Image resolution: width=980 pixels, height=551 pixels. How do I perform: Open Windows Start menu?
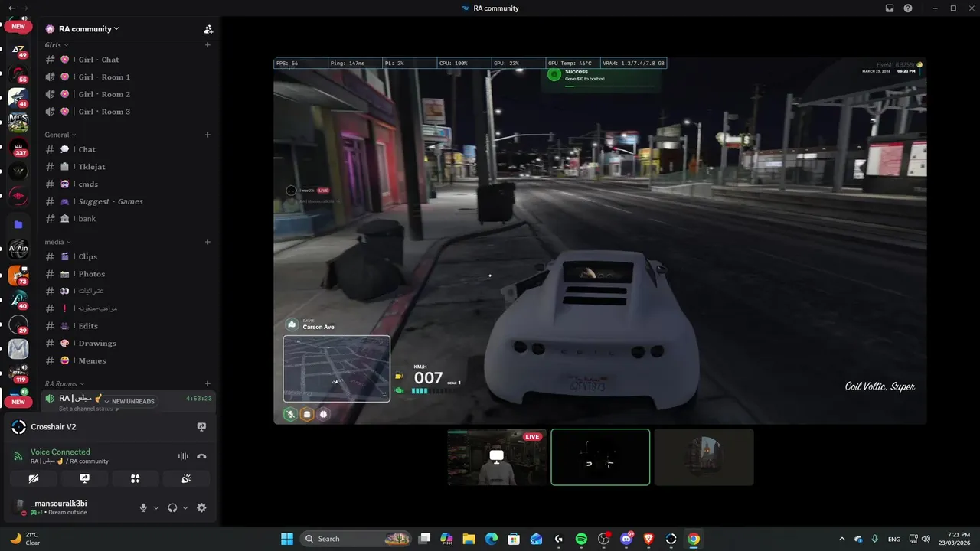[287, 539]
